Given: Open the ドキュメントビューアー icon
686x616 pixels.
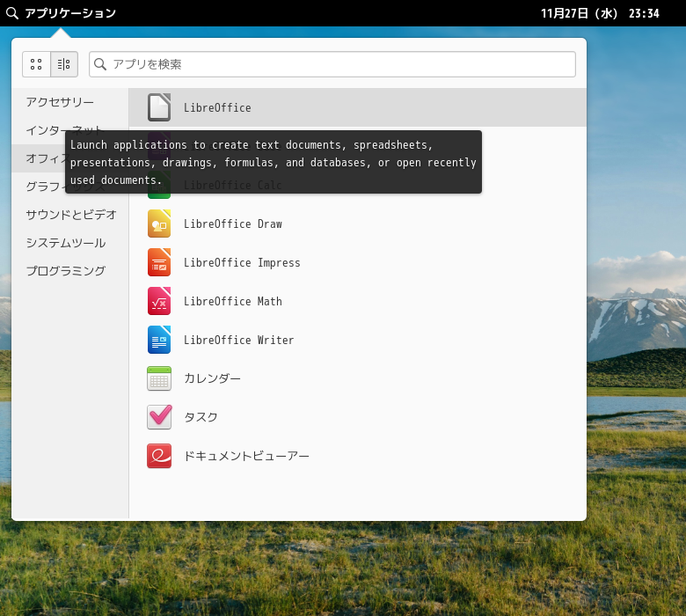Looking at the screenshot, I should point(159,456).
